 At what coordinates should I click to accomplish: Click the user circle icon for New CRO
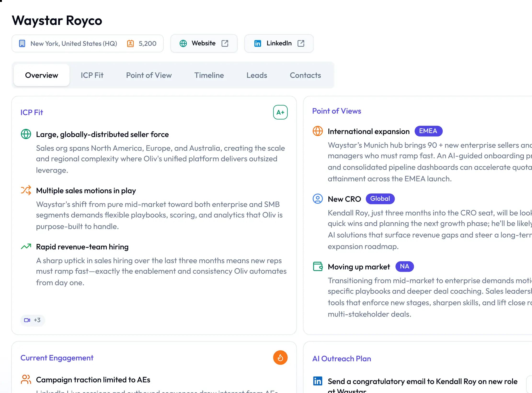click(318, 199)
